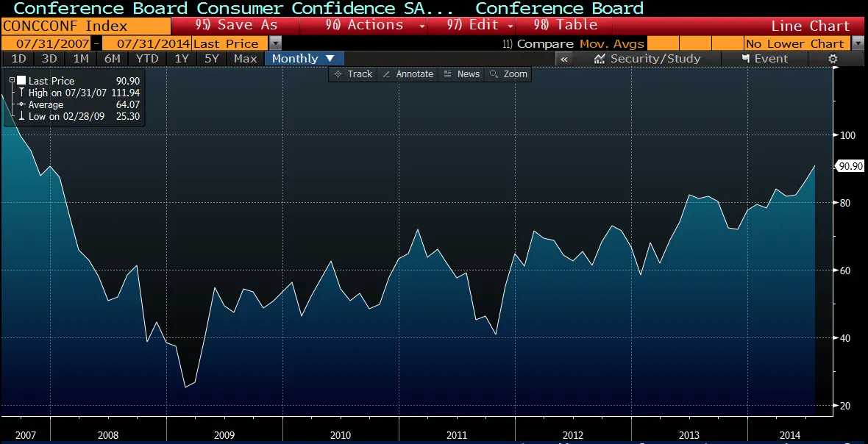Click third empty moving average input box
The width and height of the screenshot is (868, 444).
[727, 43]
